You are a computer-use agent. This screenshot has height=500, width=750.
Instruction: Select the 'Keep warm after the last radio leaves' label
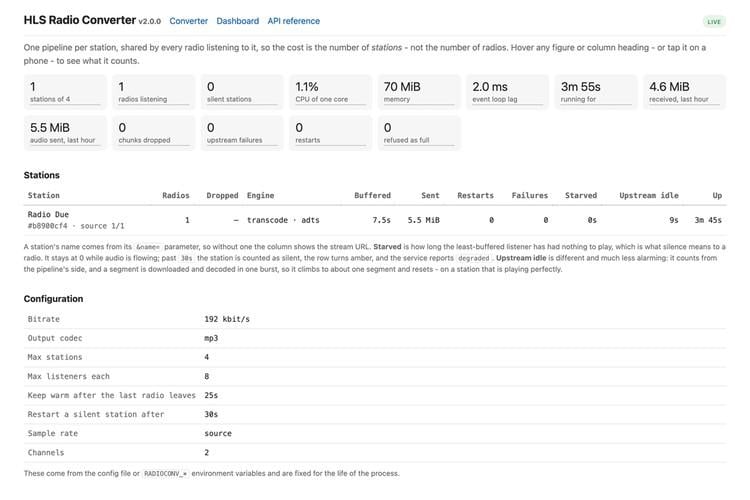(111, 396)
